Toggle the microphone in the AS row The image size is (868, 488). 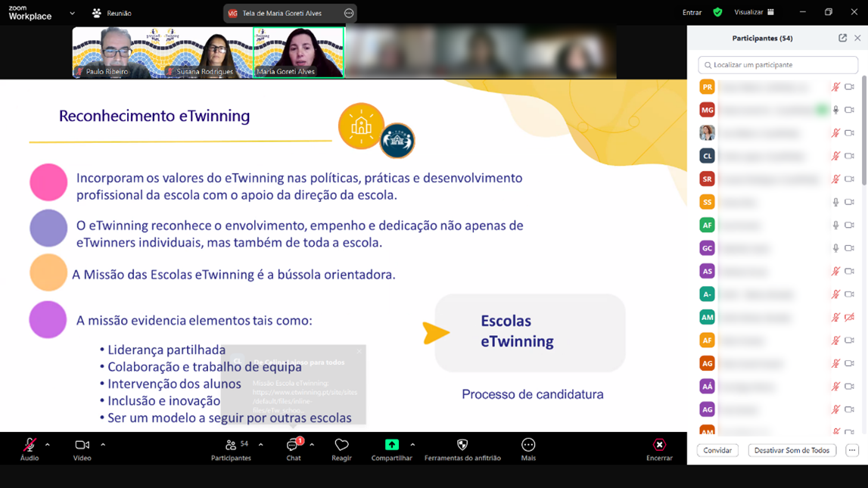(x=835, y=271)
